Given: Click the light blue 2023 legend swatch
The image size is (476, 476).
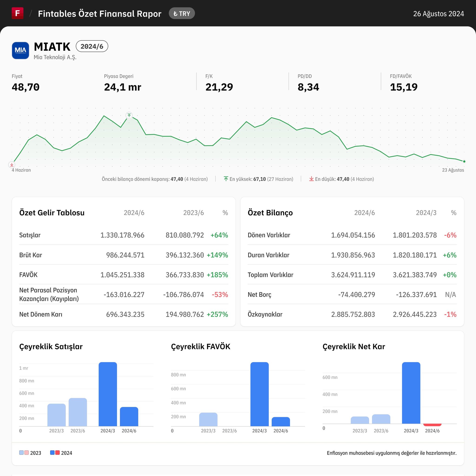Looking at the screenshot, I should pyautogui.click(x=21, y=453).
